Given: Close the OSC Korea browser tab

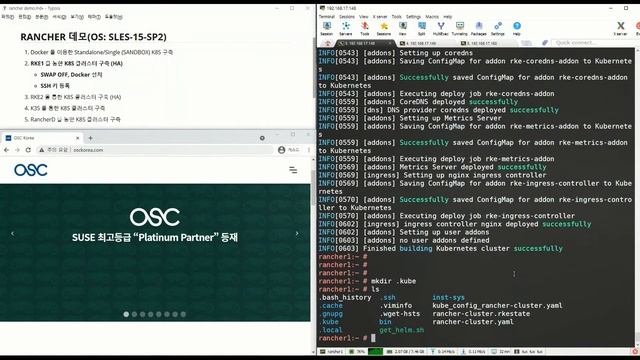Looking at the screenshot, I should point(78,138).
